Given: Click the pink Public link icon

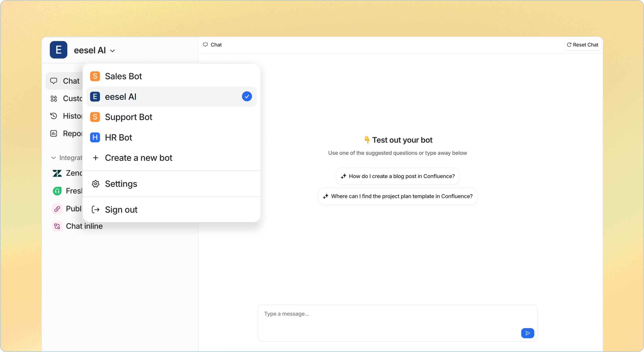Looking at the screenshot, I should coord(57,209).
